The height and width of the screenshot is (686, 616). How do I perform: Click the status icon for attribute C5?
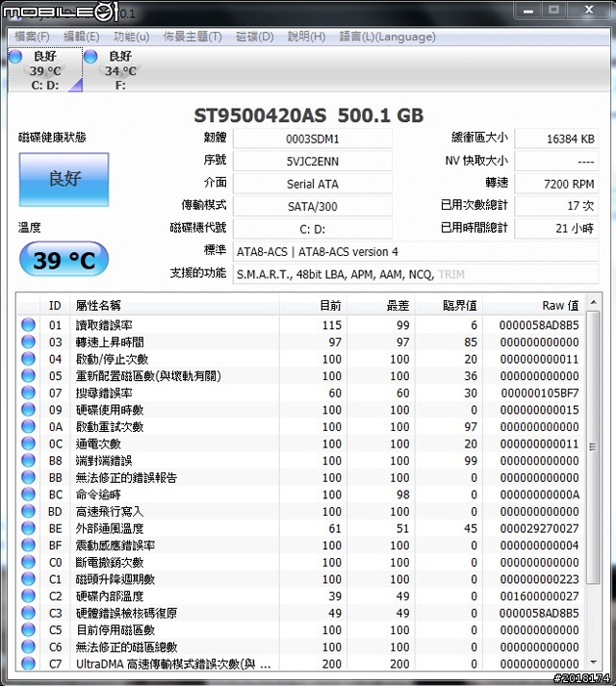click(28, 630)
